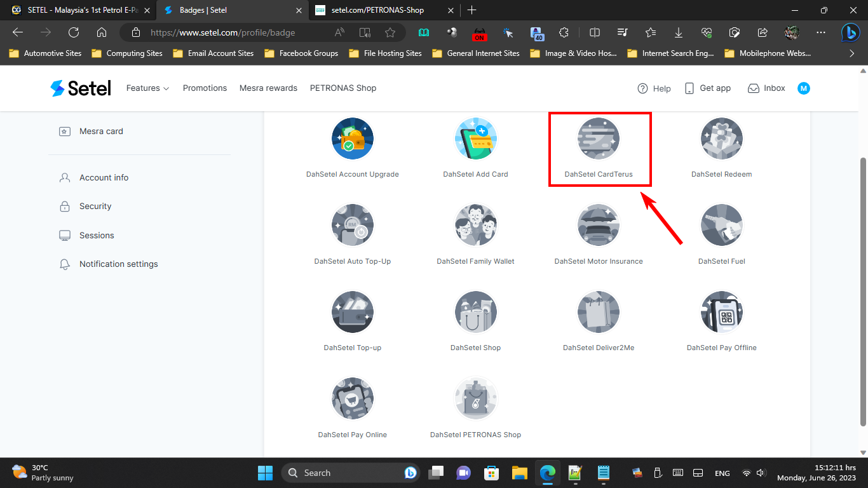View the DahSetel PETRONAS Shop badge

point(475,399)
